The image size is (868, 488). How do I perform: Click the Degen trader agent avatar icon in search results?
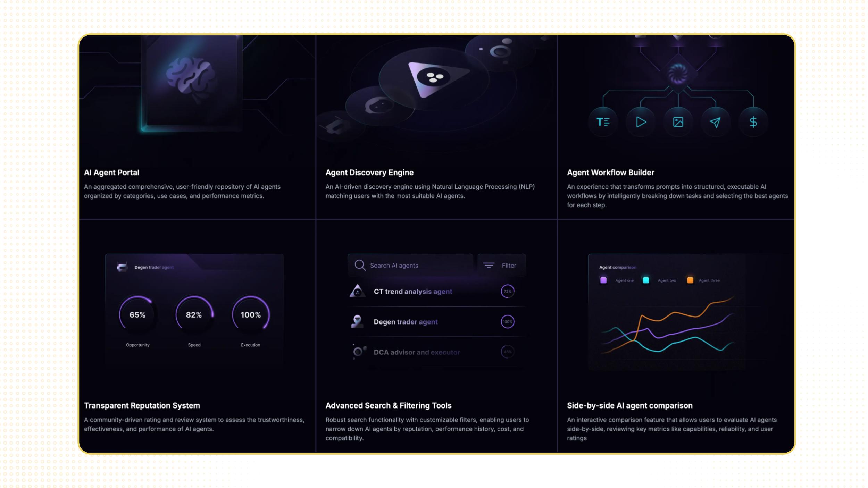coord(357,321)
